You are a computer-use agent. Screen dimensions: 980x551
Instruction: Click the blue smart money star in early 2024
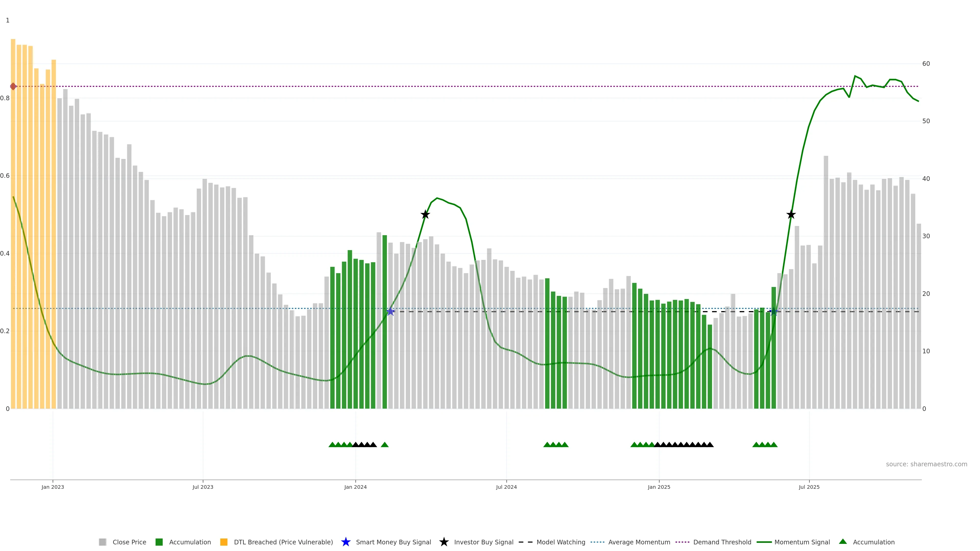coord(390,311)
